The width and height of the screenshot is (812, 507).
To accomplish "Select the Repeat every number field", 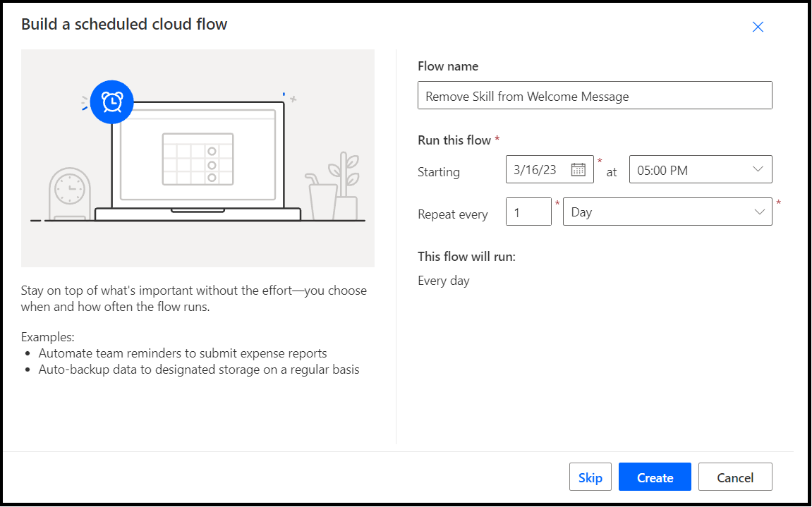I will tap(528, 212).
